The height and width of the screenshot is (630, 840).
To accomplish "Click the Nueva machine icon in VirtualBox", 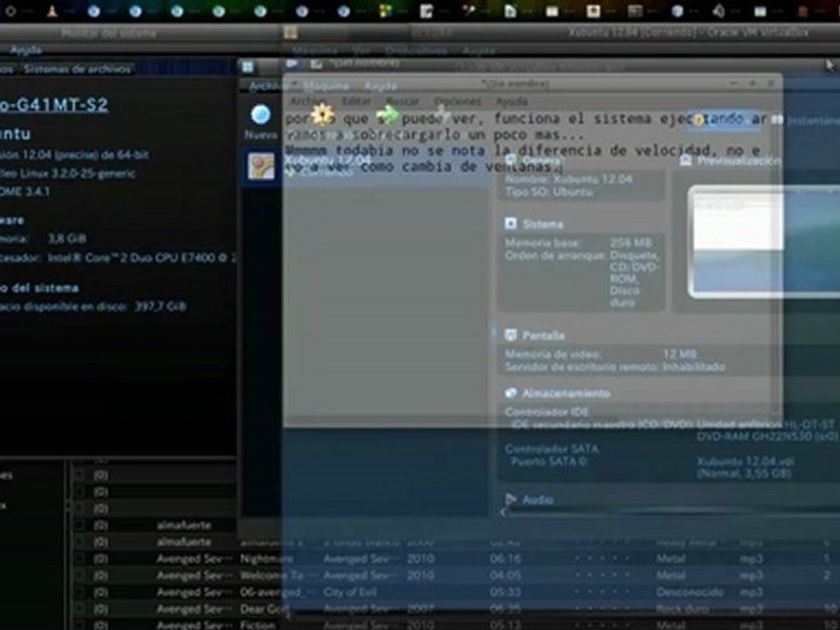I will tap(261, 115).
